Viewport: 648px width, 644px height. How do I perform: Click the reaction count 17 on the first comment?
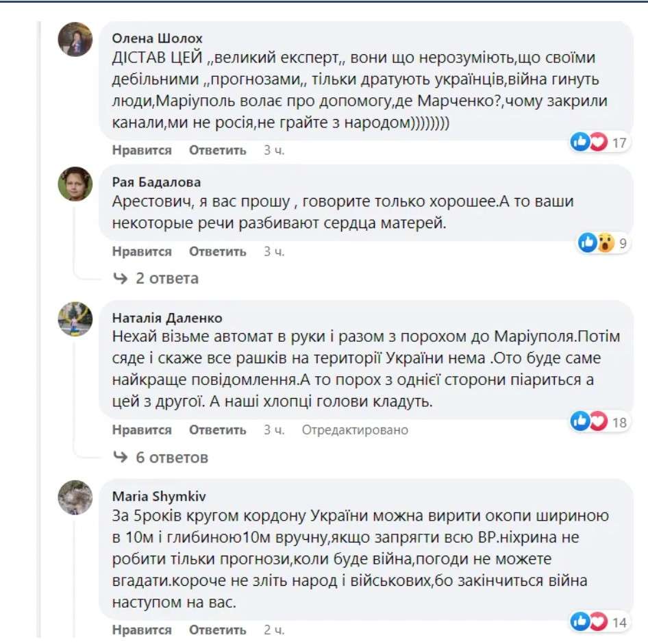click(x=620, y=141)
